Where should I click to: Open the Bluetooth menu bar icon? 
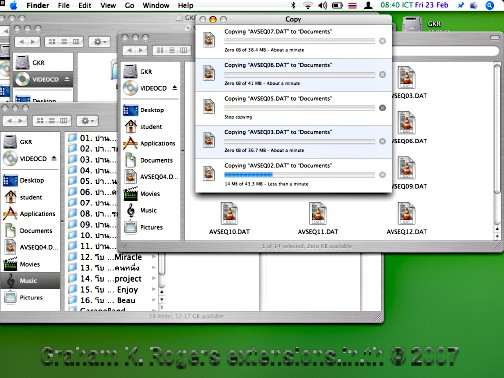tap(293, 5)
